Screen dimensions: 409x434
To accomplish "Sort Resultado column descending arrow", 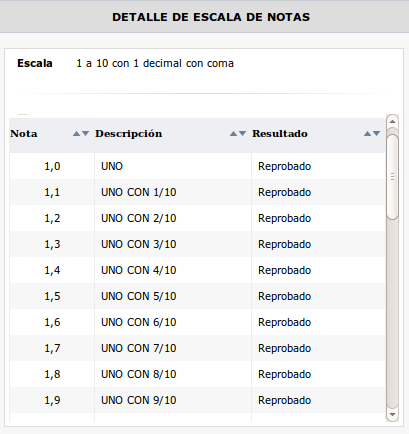I will coord(377,134).
